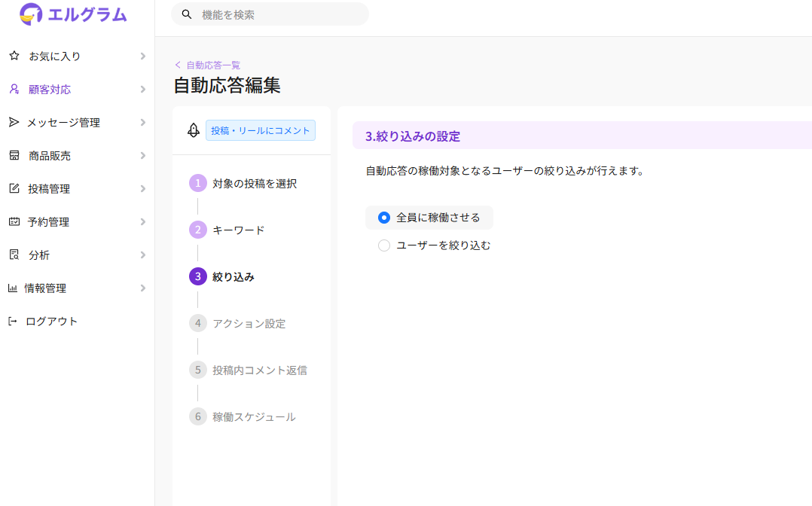This screenshot has width=812, height=506.
Task: Click the 機能を検索 search field
Action: click(x=279, y=14)
